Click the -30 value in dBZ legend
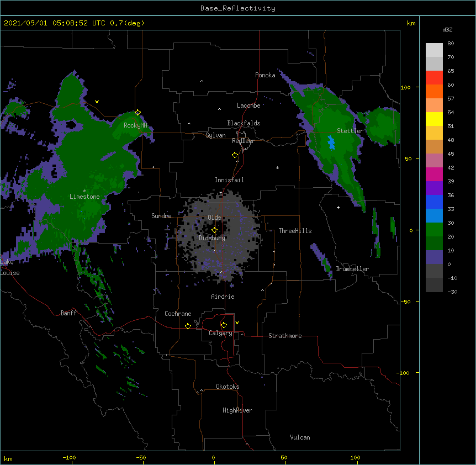This screenshot has width=476, height=465. point(452,292)
